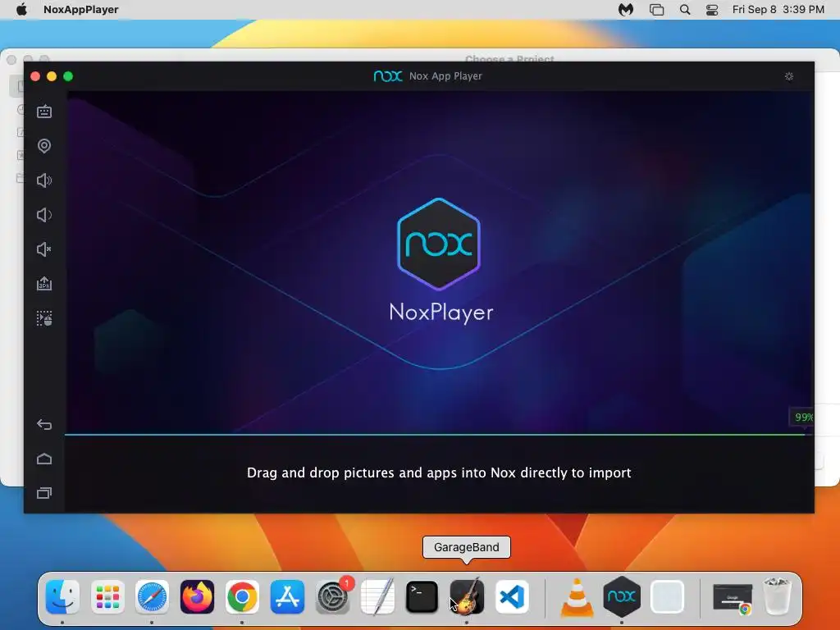Screen dimensions: 840x630
Task: Open Control Center in the menu bar
Action: 712,9
